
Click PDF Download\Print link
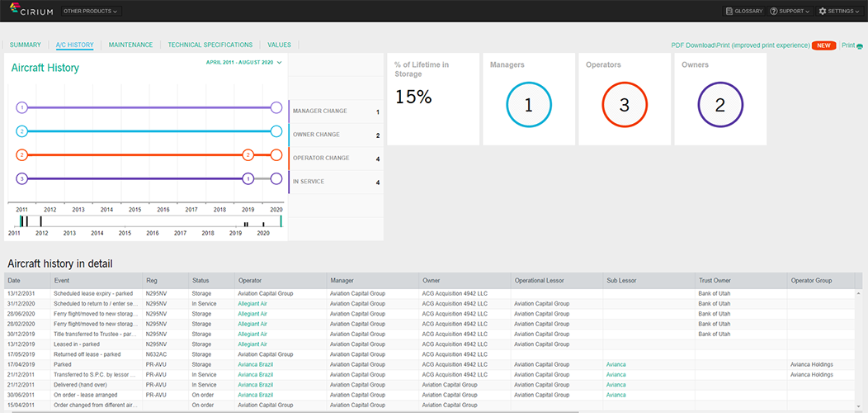[x=741, y=45]
